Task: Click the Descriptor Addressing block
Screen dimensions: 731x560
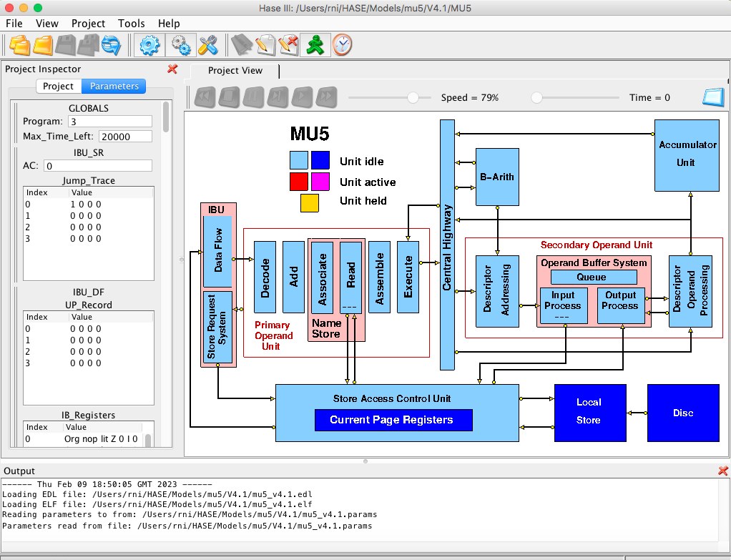Action: point(497,291)
